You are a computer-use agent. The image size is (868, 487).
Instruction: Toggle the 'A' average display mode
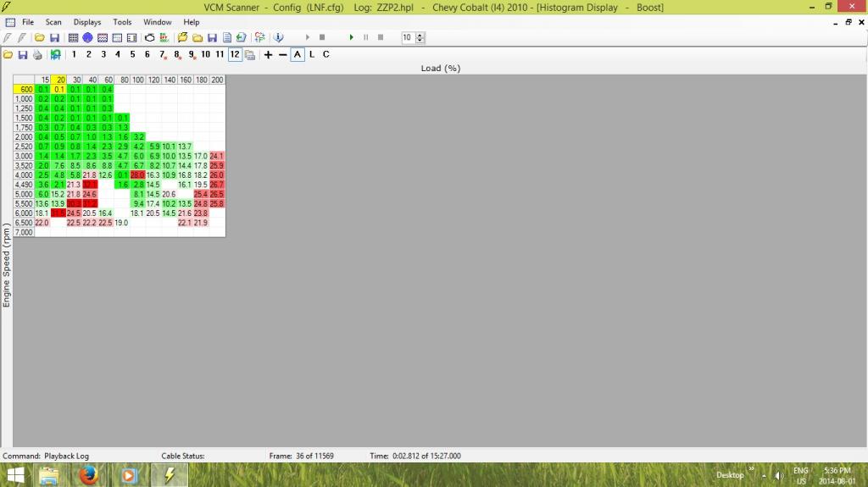[x=298, y=55]
